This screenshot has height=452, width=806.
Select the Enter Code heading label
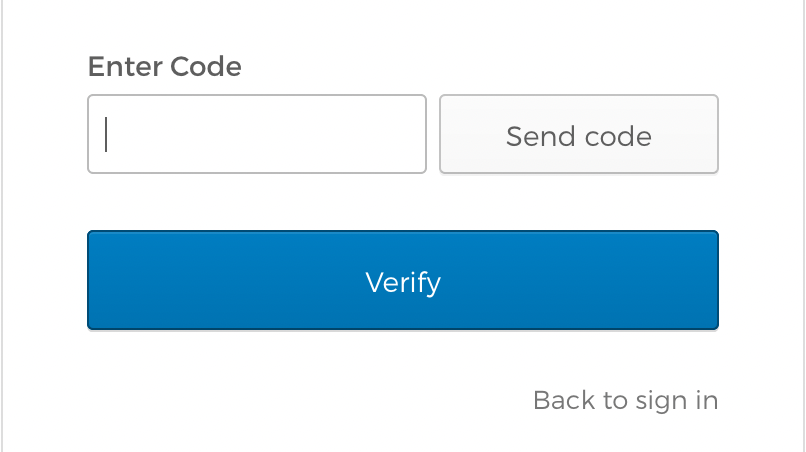tap(165, 68)
